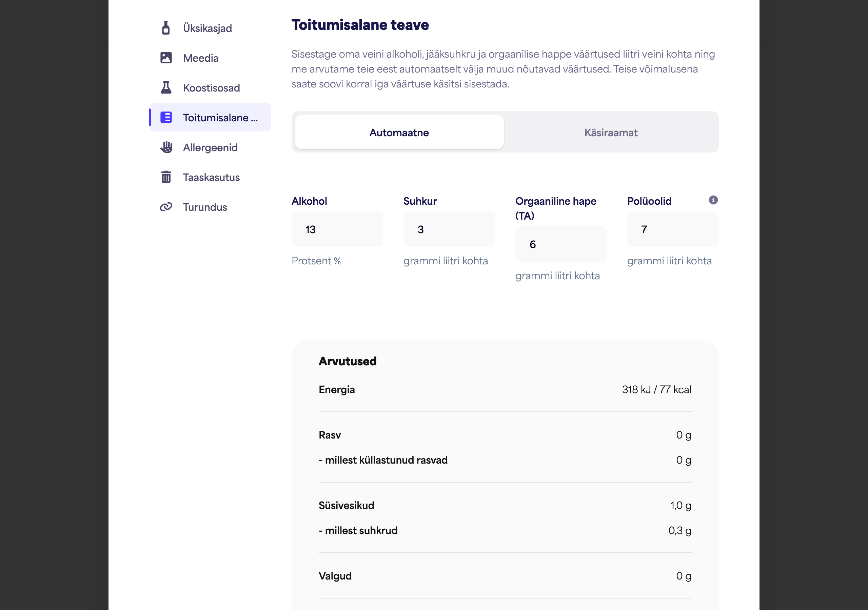Click the link icon beside Turundus
Viewport: 868px width, 610px height.
[x=166, y=207]
